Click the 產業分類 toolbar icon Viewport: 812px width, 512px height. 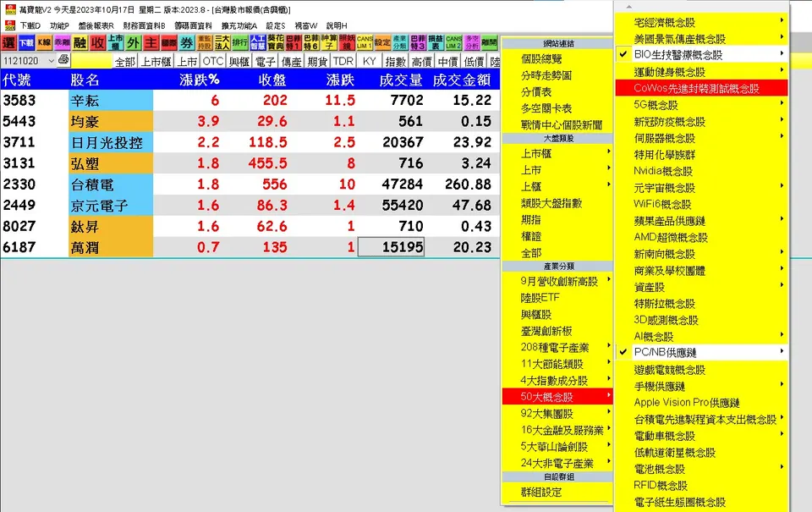coord(400,42)
